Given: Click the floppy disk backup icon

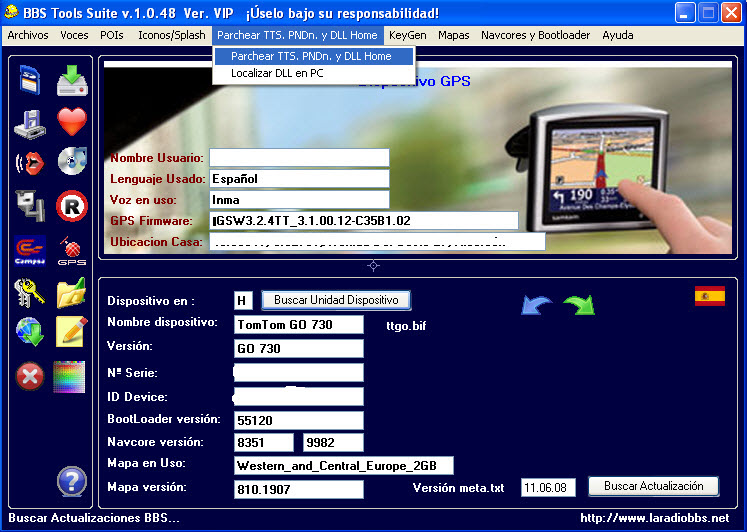Looking at the screenshot, I should coord(30,124).
